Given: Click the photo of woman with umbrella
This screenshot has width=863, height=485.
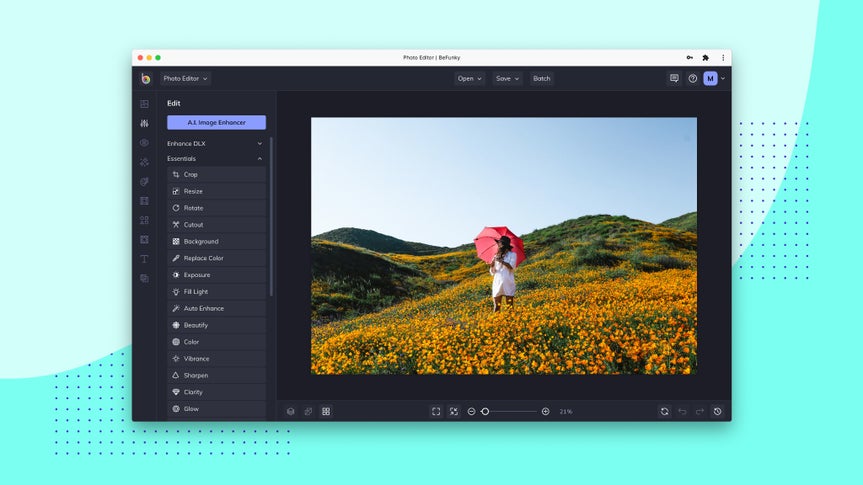Looking at the screenshot, I should (504, 246).
